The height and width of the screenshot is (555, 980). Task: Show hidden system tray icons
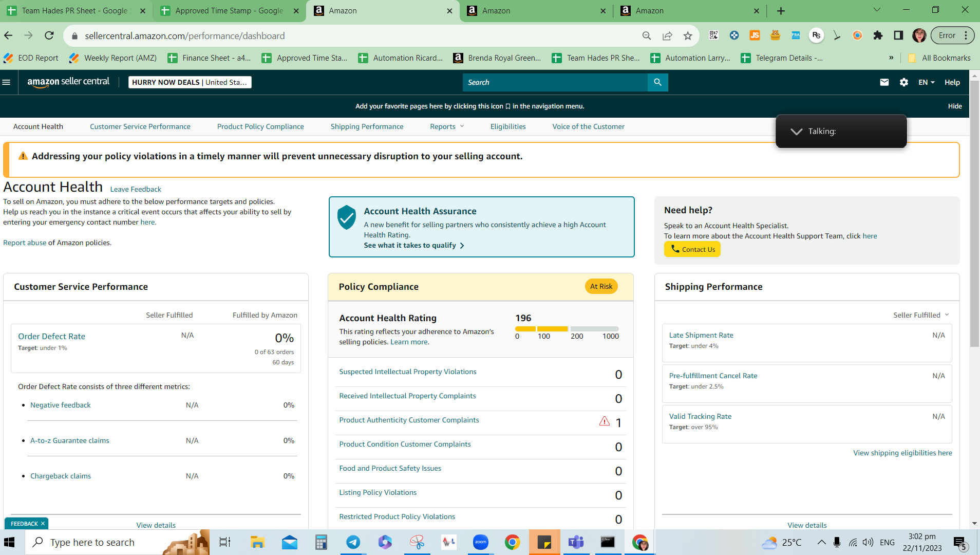(821, 542)
